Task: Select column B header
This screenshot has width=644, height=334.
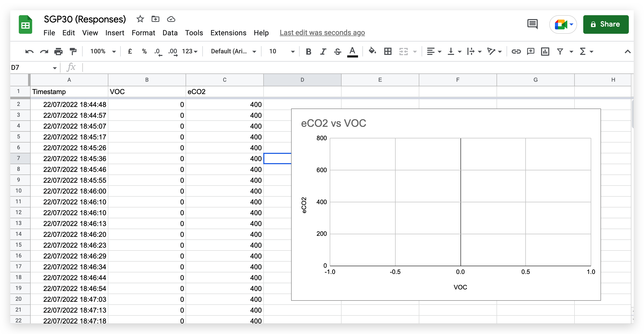Action: coord(147,80)
